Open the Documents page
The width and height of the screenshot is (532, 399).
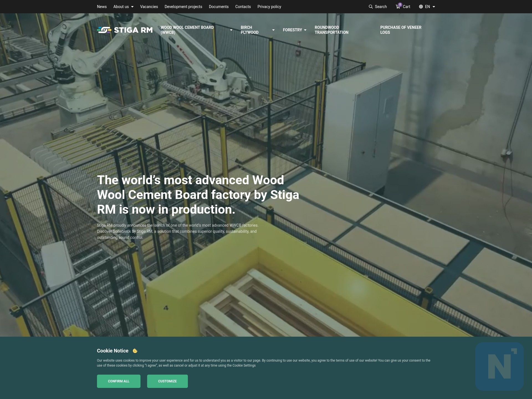click(x=219, y=7)
